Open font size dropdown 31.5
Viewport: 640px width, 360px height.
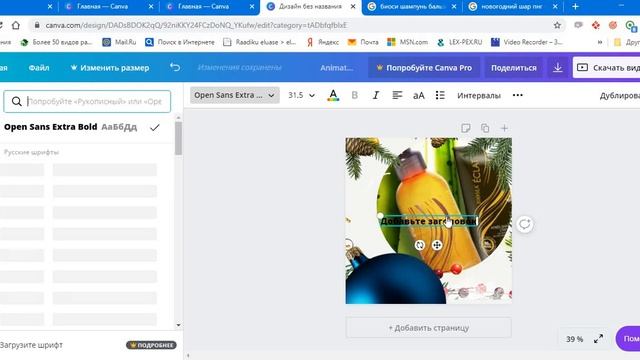(x=301, y=95)
